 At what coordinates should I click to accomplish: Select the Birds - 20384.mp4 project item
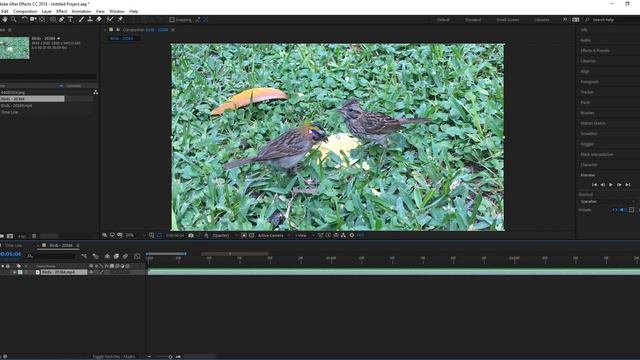16,106
